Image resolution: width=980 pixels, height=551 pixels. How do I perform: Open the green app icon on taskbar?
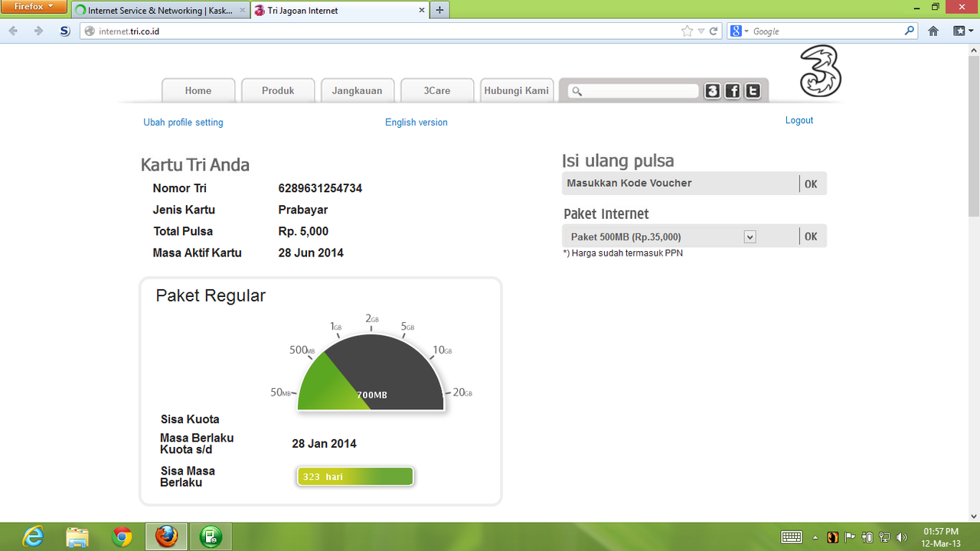[x=211, y=536]
